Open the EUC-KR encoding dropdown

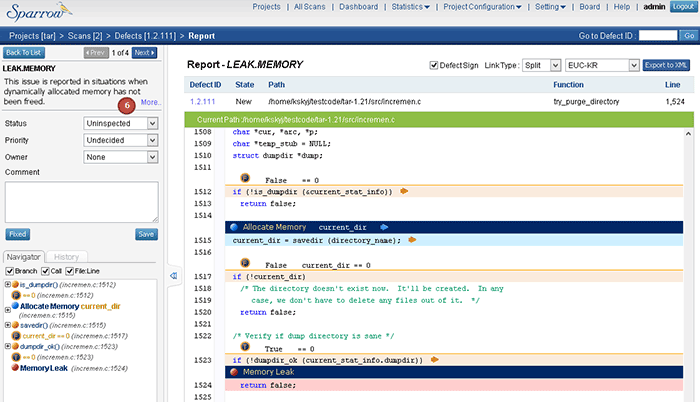(602, 65)
